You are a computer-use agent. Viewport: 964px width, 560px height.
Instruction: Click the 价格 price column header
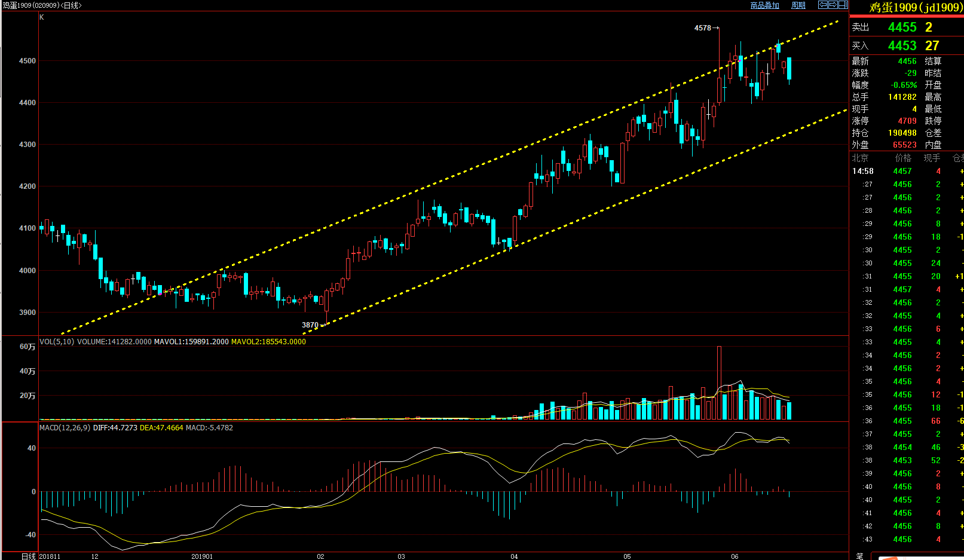click(903, 158)
